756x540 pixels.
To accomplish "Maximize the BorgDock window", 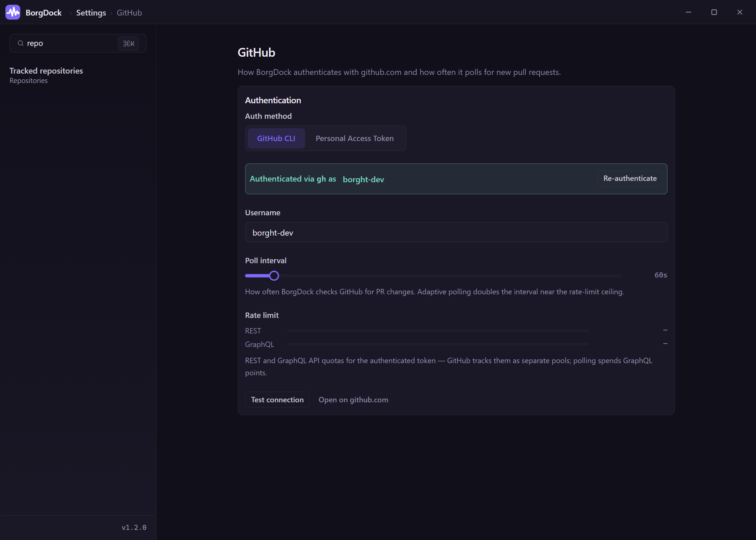I will point(714,12).
